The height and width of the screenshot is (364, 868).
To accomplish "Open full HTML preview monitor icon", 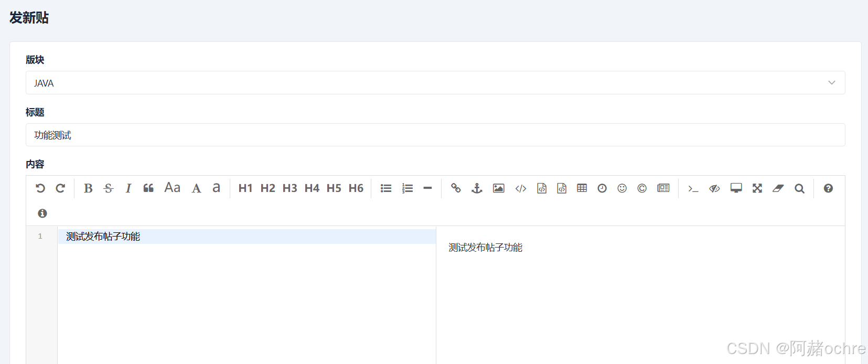I will point(736,188).
